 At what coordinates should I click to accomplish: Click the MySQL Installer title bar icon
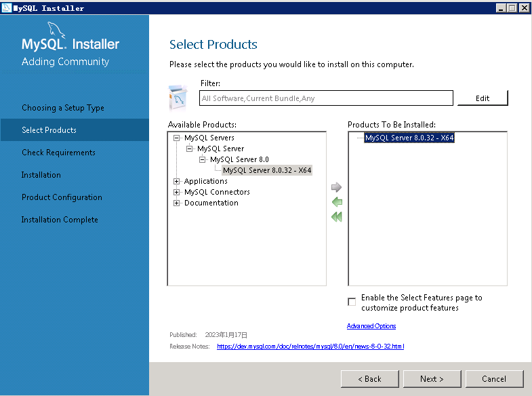coord(7,8)
